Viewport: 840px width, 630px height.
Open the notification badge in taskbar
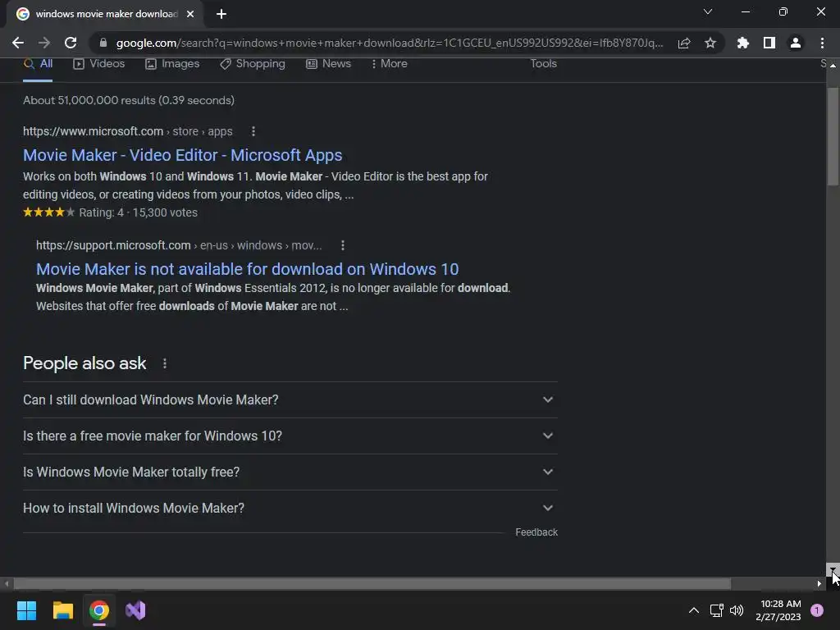(x=817, y=610)
